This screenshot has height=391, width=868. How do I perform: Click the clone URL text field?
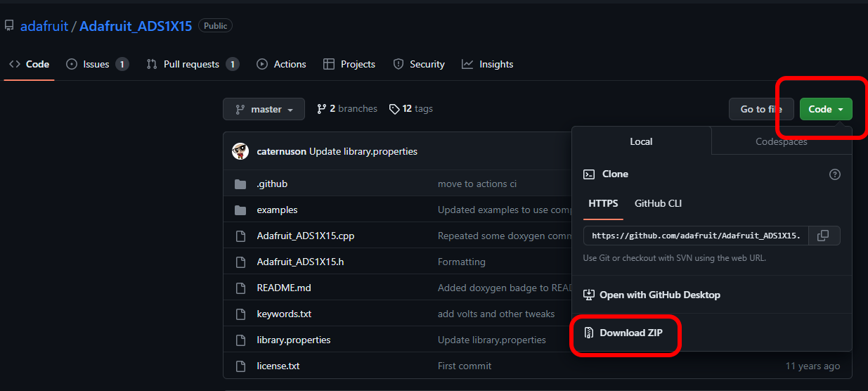[x=696, y=236]
